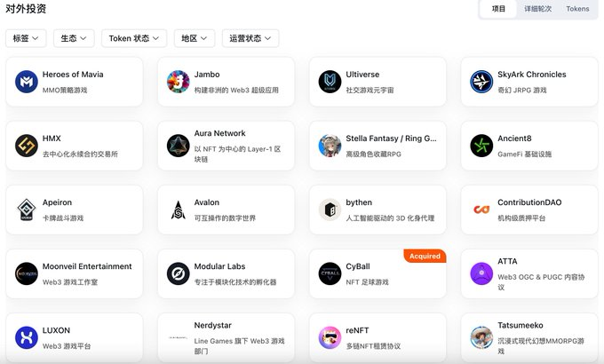Image resolution: width=604 pixels, height=364 pixels.
Task: Click the 可互操作的数字世界 description text
Action: [x=225, y=218]
